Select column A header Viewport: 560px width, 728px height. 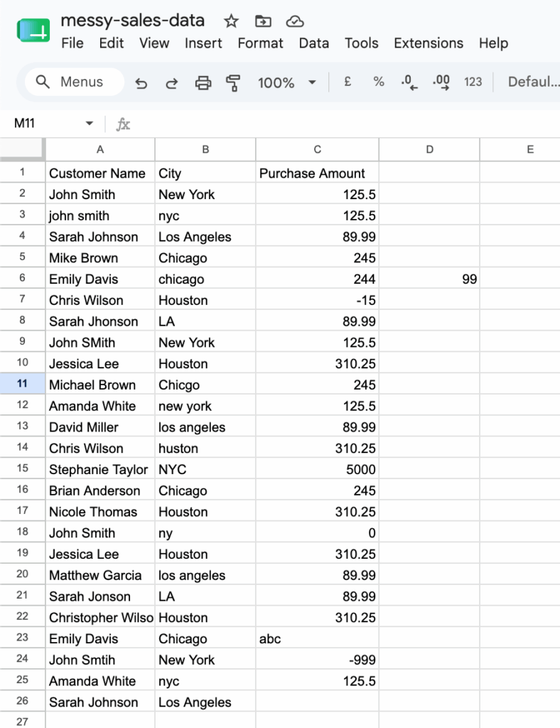coord(99,149)
